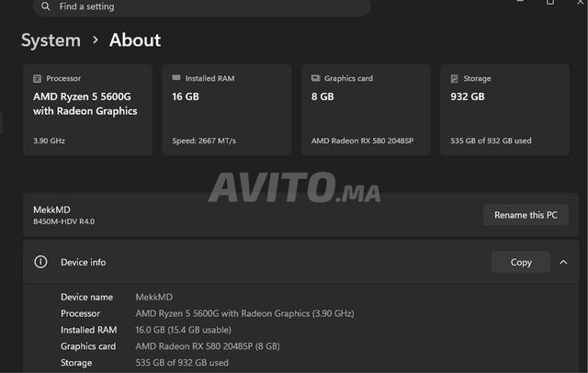588x373 pixels.
Task: Copy the device info
Action: click(521, 262)
